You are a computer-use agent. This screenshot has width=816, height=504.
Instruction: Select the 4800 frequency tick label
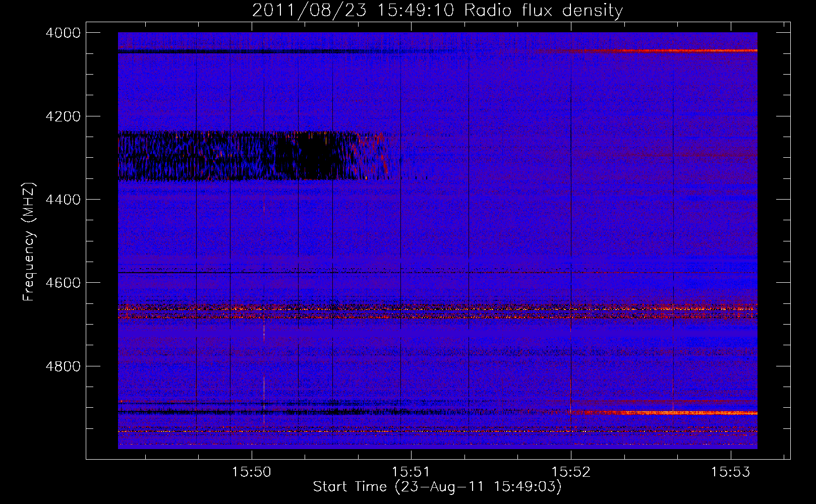pos(63,366)
